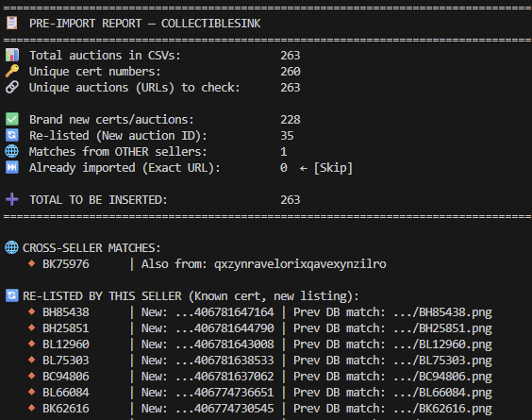Click the refresh emoji beside Re-listed (New auction ID)
The height and width of the screenshot is (420, 532).
12,135
